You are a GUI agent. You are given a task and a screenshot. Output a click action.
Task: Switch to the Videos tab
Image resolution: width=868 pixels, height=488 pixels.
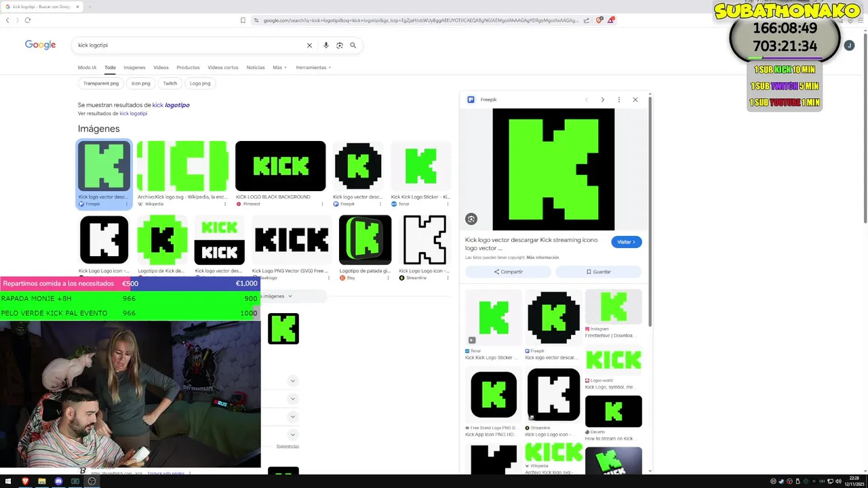(161, 67)
